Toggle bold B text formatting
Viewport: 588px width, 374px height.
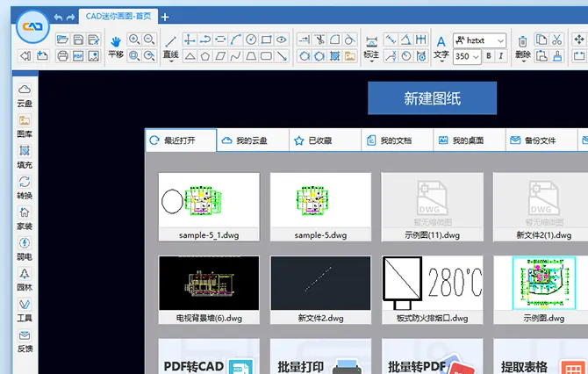489,56
